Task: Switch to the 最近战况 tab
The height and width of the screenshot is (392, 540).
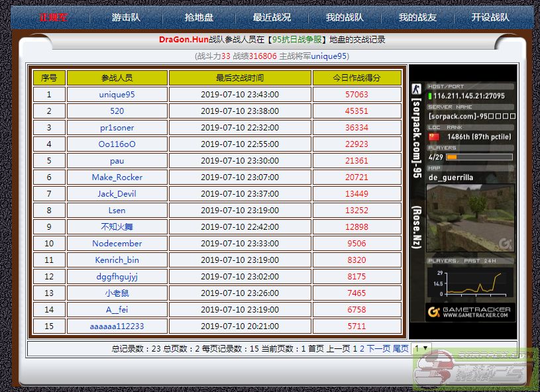Action: 272,17
